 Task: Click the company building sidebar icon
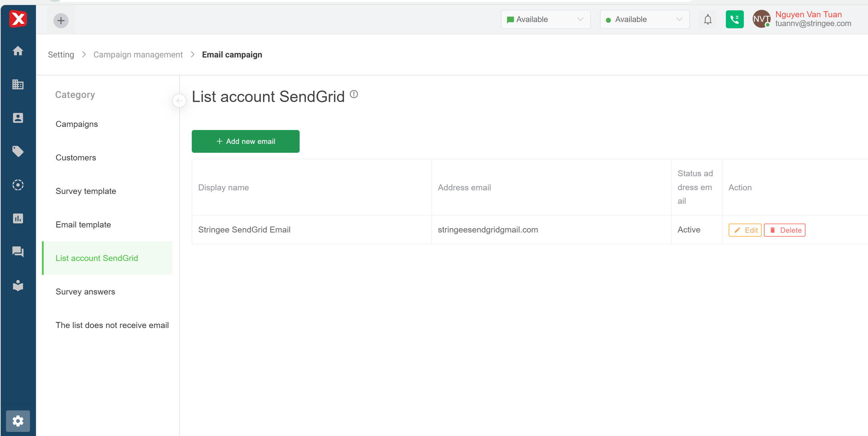pos(18,84)
